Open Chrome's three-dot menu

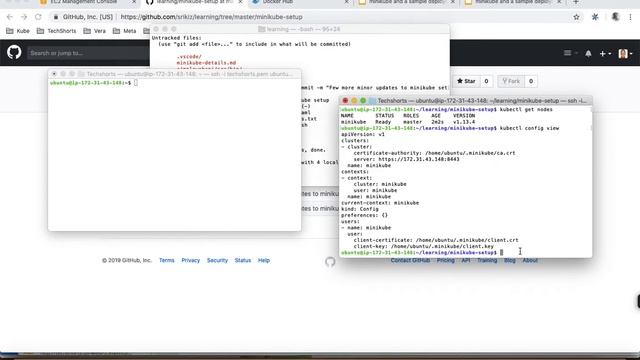tap(631, 17)
